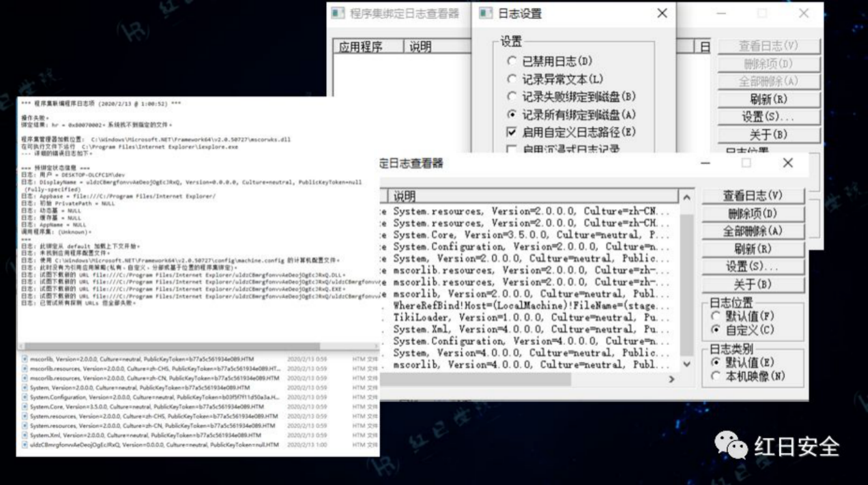
Task: Click icon of System.Core Version=3.5.0.0 file
Action: (25, 406)
